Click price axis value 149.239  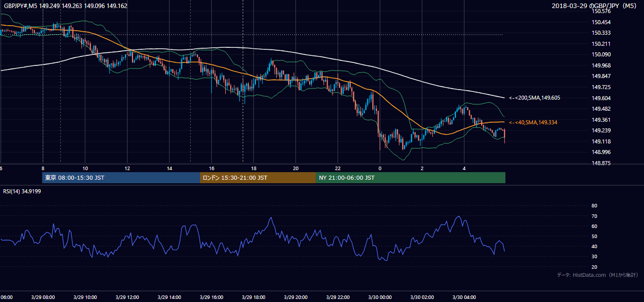click(601, 130)
